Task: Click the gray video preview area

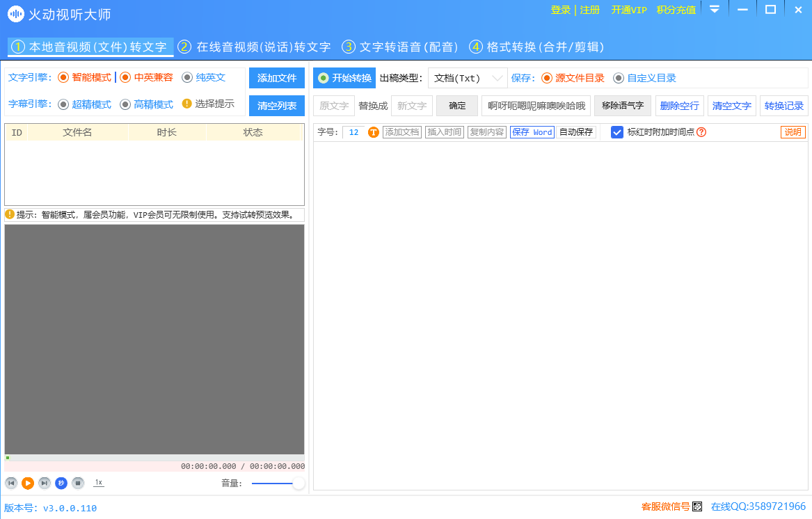Action: click(154, 340)
